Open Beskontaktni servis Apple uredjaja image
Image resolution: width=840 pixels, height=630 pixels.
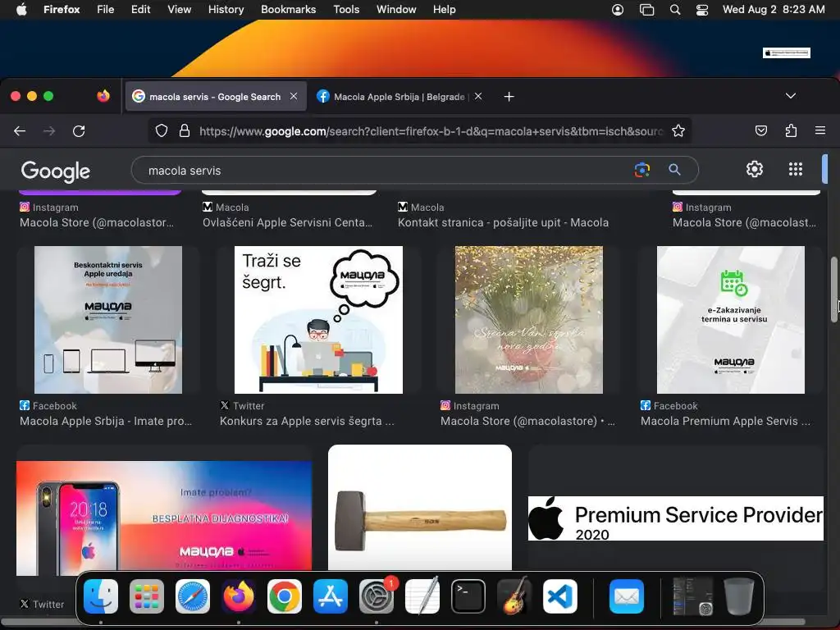click(x=108, y=320)
